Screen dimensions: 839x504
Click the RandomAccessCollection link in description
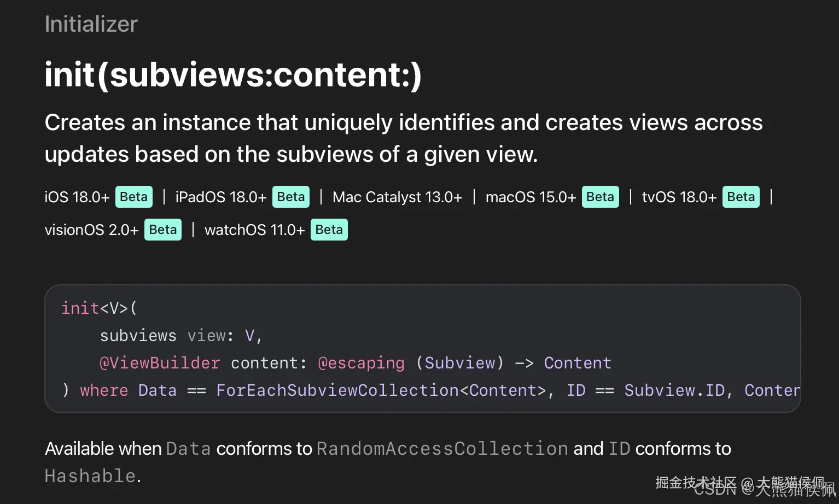(442, 449)
